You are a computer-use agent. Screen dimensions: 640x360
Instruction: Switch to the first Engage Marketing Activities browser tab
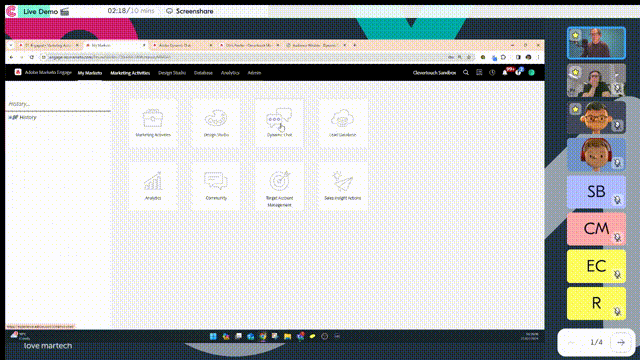49,45
